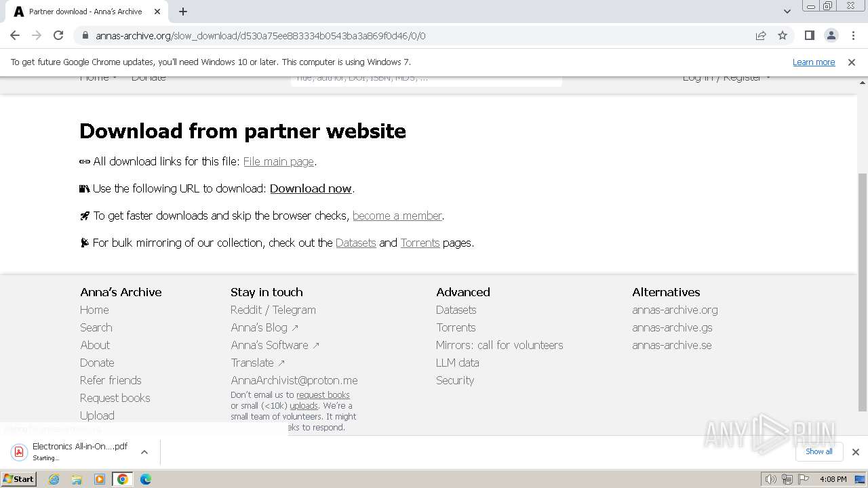
Task: Dismiss the Chrome update notification bar
Action: (852, 62)
